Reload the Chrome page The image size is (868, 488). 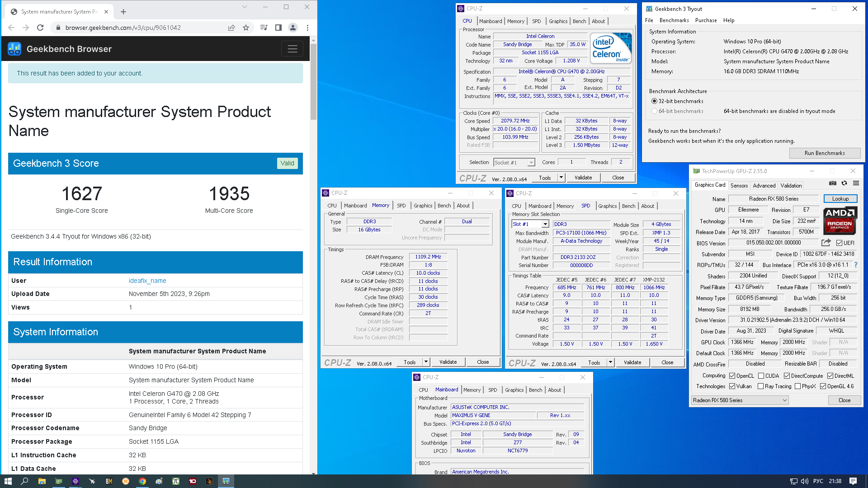pos(40,28)
